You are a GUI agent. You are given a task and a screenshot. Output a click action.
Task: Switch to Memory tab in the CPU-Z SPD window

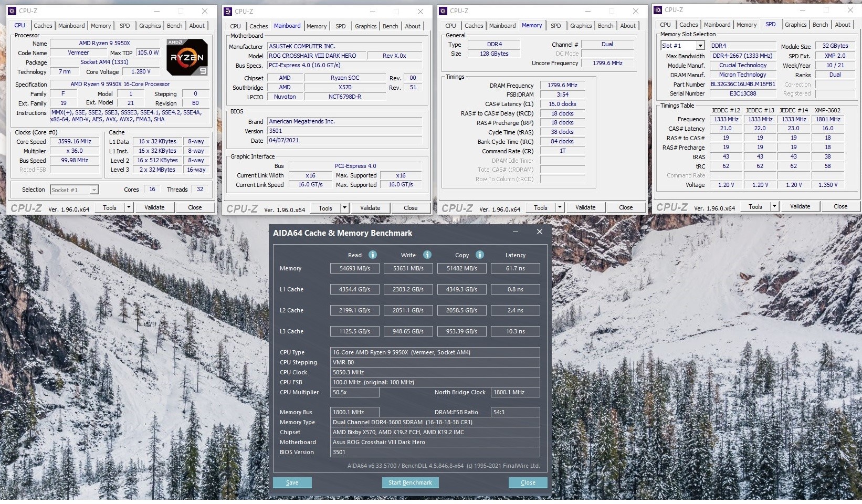point(747,25)
